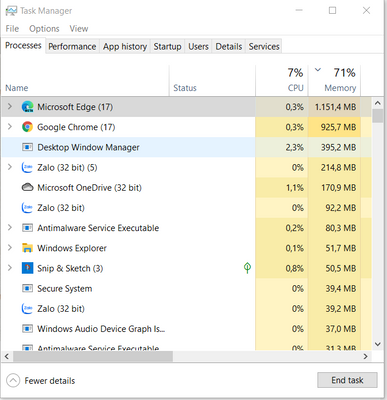Viewport: 387px width, 400px height.
Task: Click the Fewer details link
Action: pyautogui.click(x=50, y=381)
